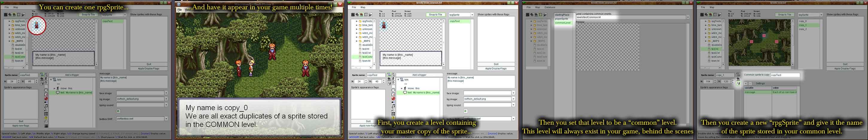This screenshot has height=140, width=868.
Task: Click the music note trigger icon above the 'First, you create' caption
Action: pos(393,106)
